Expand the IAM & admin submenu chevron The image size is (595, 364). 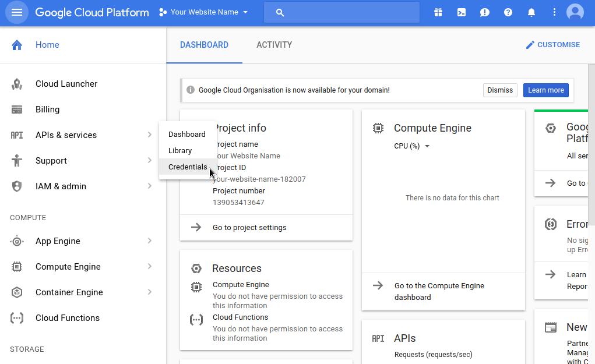(150, 186)
